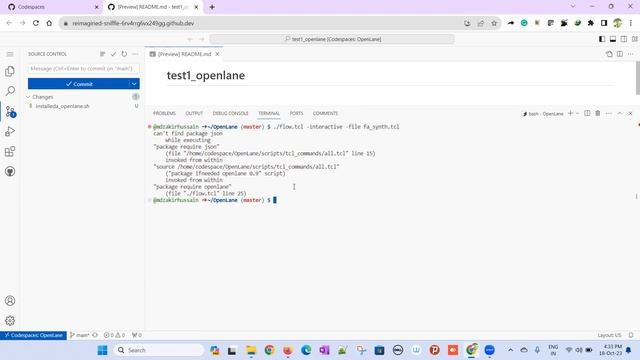The height and width of the screenshot is (360, 640).
Task: Click the Commit button
Action: tap(78, 84)
